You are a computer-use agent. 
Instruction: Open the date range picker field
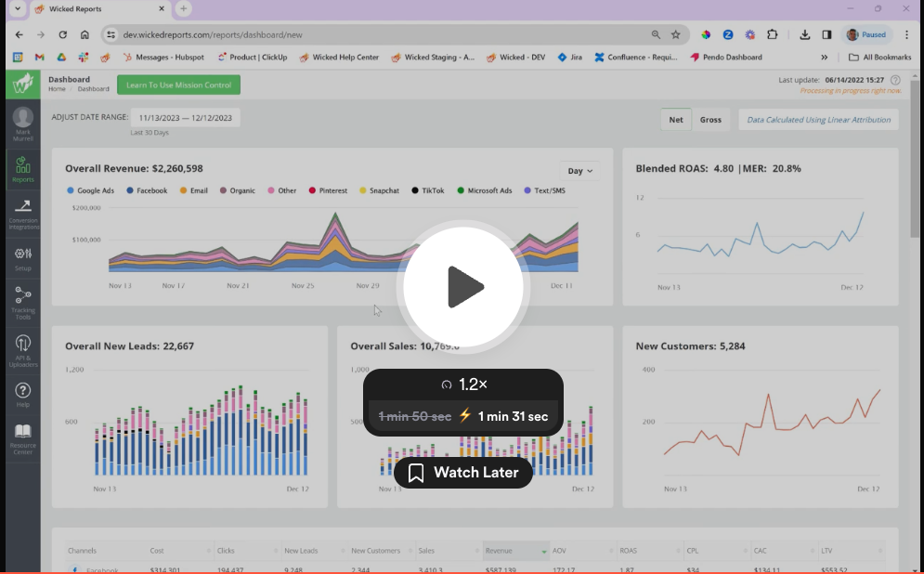(x=185, y=118)
